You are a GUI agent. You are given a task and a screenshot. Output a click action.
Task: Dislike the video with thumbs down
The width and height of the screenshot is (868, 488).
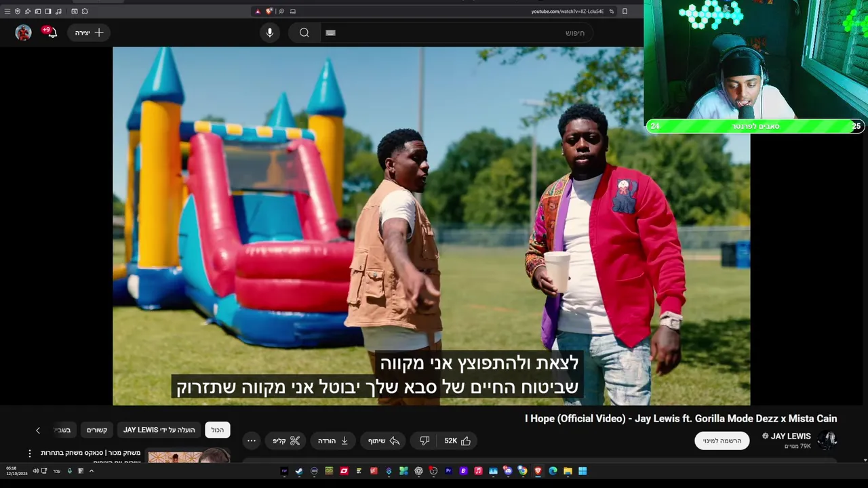point(425,441)
